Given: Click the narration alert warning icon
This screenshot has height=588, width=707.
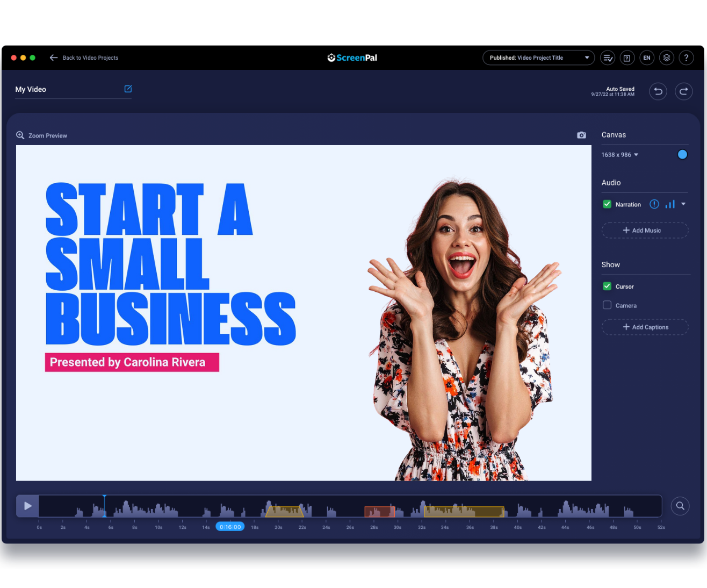Looking at the screenshot, I should coord(654,204).
